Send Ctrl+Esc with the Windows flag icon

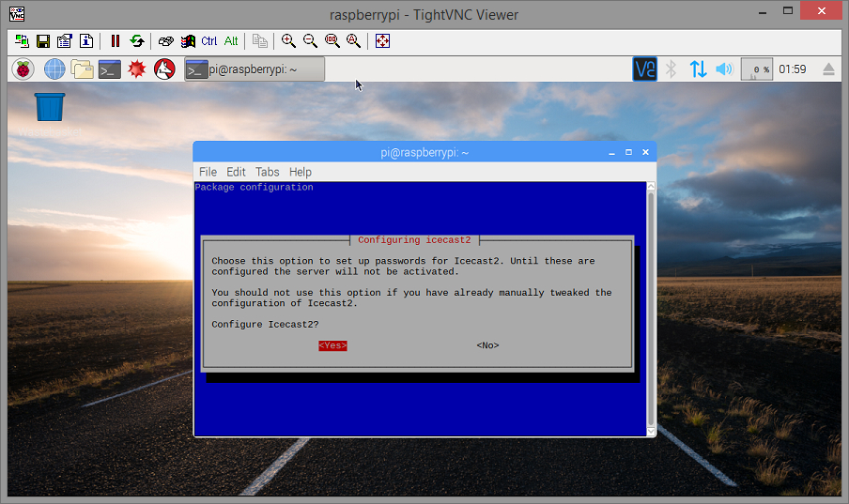pyautogui.click(x=188, y=41)
